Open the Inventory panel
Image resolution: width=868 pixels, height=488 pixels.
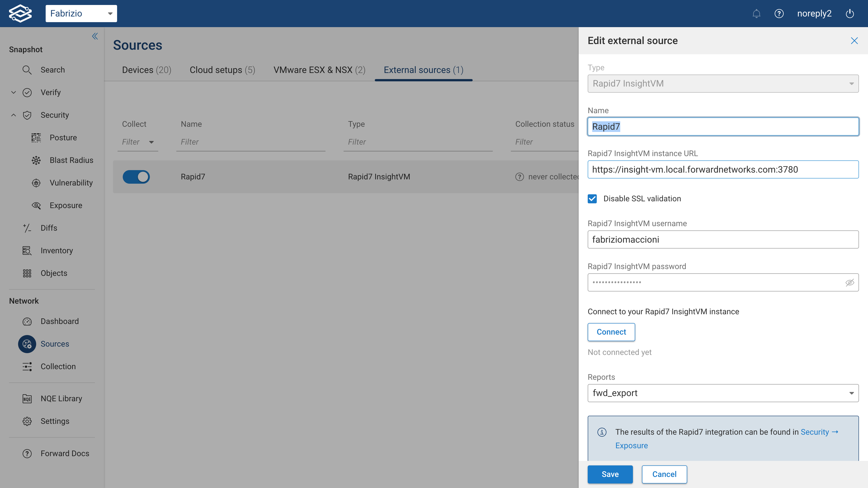tap(57, 250)
